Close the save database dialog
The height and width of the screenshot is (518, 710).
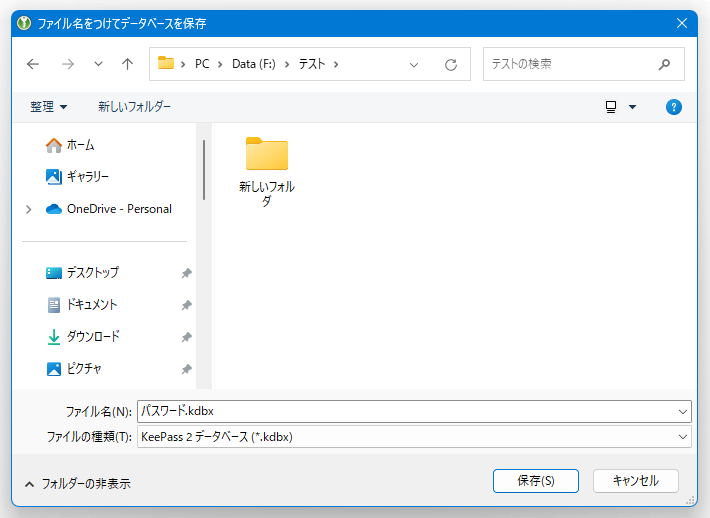pyautogui.click(x=681, y=23)
